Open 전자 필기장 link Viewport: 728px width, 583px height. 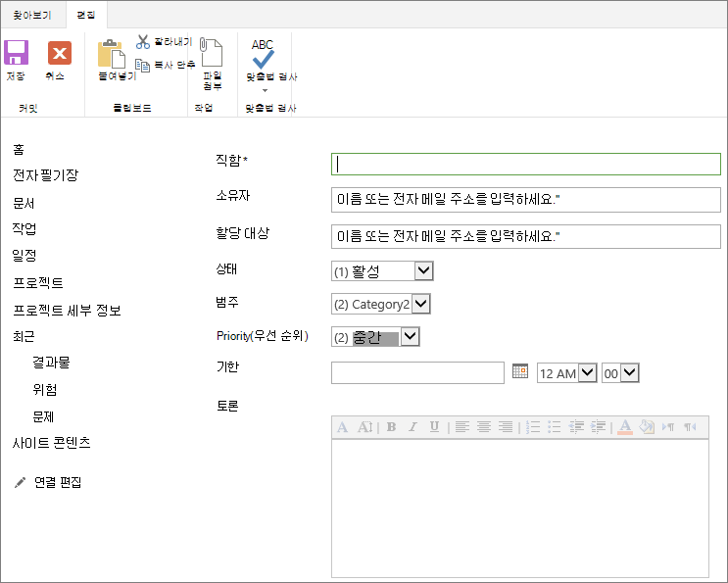(x=45, y=175)
